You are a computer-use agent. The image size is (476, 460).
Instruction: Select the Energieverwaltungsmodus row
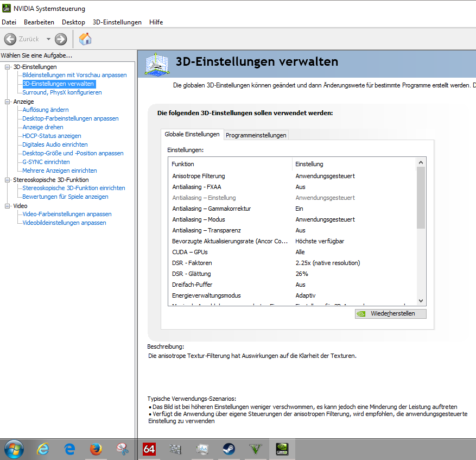(292, 295)
